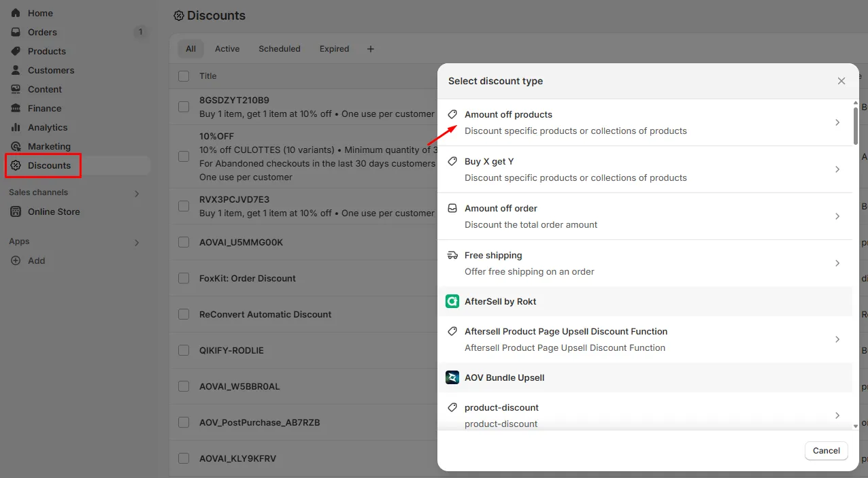Viewport: 868px width, 478px height.
Task: Click the AfterSell by Rokt app icon
Action: click(x=452, y=301)
